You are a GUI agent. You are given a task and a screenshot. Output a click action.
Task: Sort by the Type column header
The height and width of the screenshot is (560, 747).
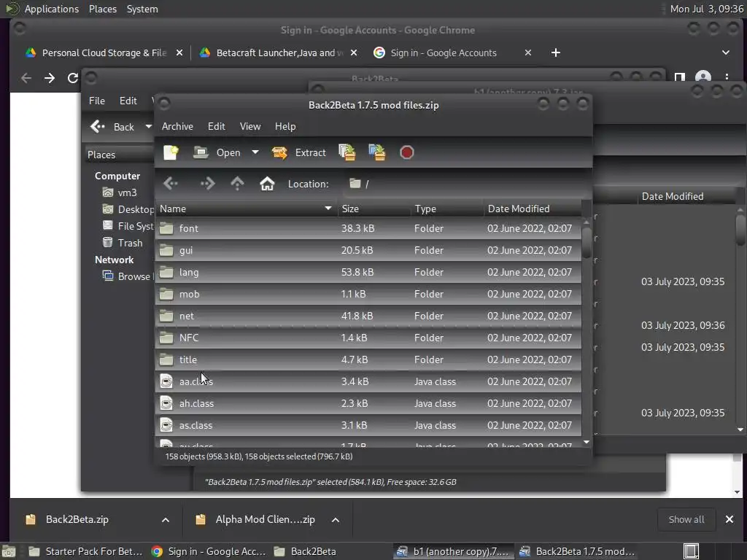coord(447,209)
